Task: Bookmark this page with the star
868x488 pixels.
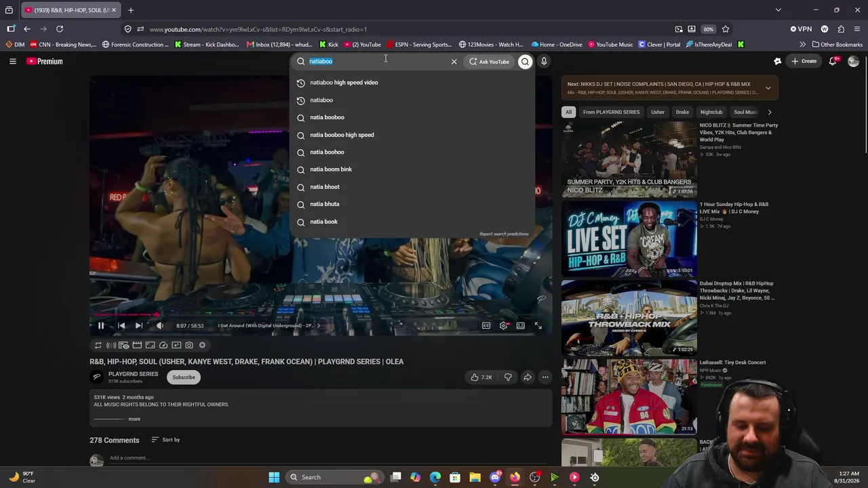Action: (x=726, y=29)
